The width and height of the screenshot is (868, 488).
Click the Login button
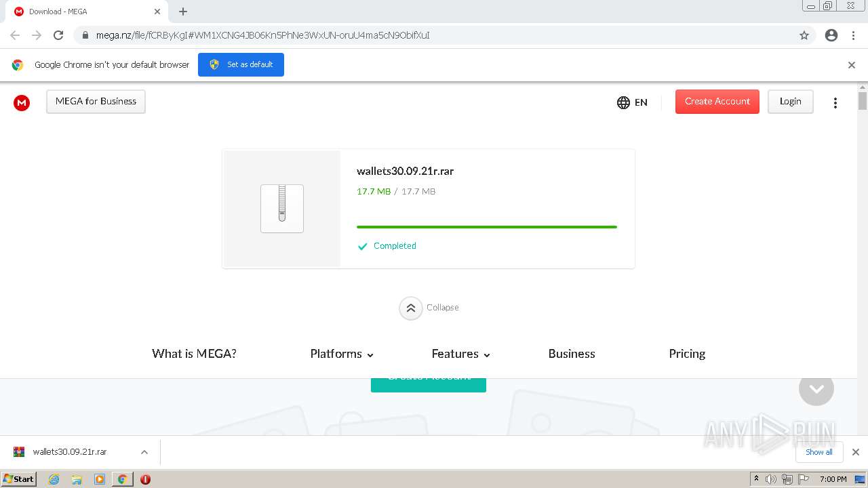(x=791, y=102)
